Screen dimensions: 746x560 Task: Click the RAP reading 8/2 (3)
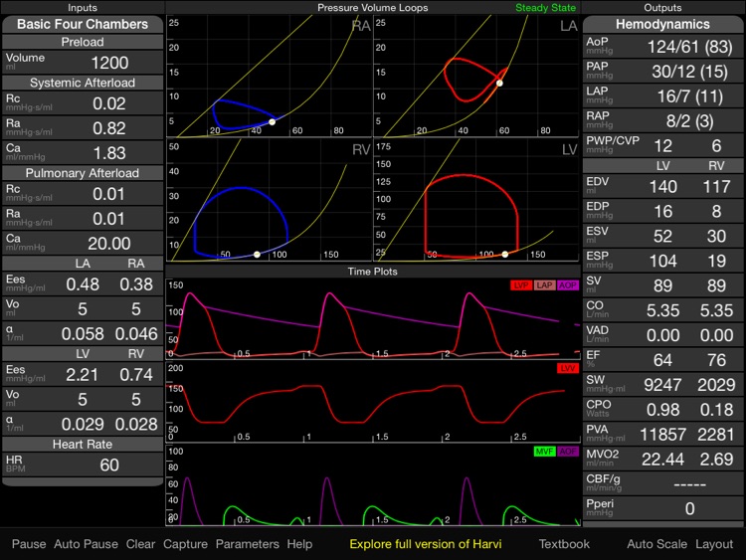pos(689,120)
